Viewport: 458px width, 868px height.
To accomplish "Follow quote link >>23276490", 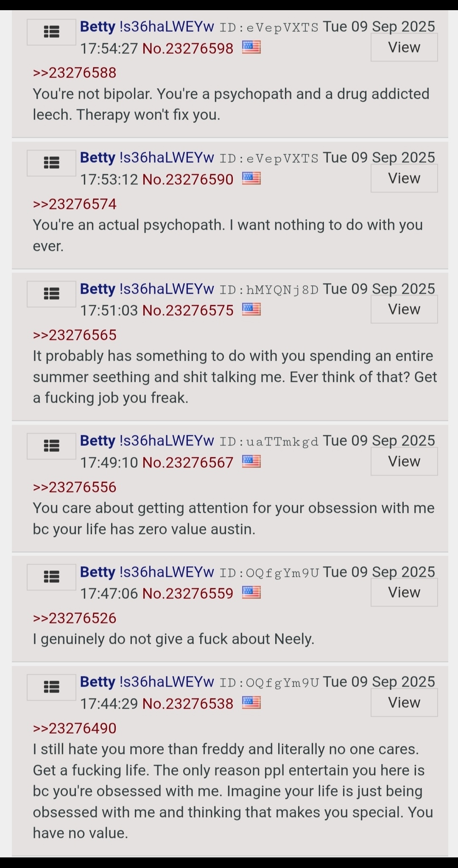I will click(75, 728).
